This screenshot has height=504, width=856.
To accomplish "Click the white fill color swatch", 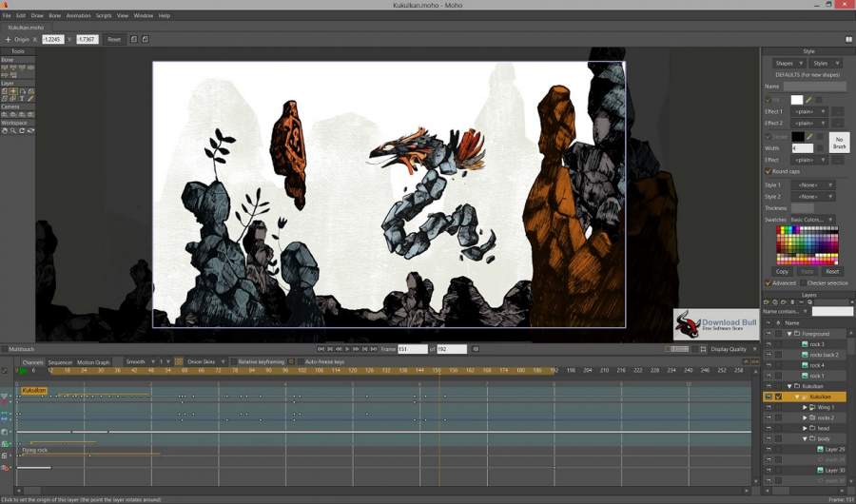I will [797, 100].
